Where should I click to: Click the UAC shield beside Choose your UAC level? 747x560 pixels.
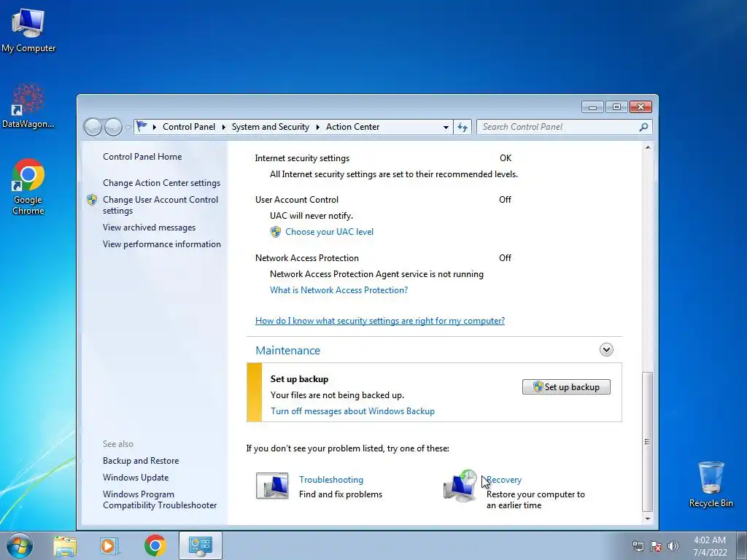click(275, 232)
